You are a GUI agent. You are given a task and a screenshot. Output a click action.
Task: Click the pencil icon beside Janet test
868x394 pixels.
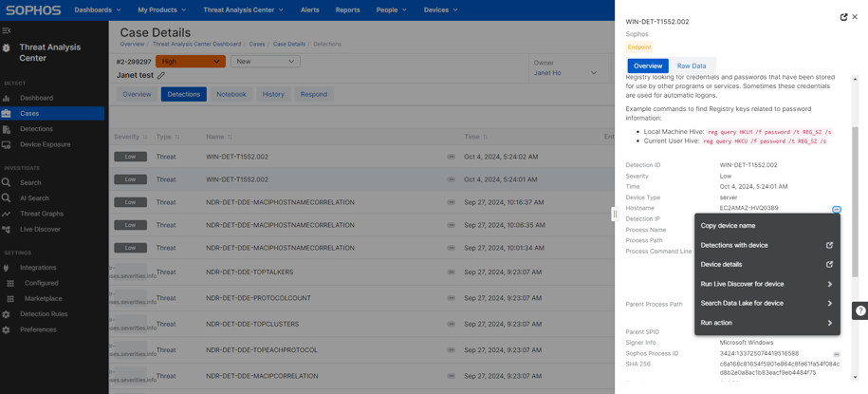[161, 75]
